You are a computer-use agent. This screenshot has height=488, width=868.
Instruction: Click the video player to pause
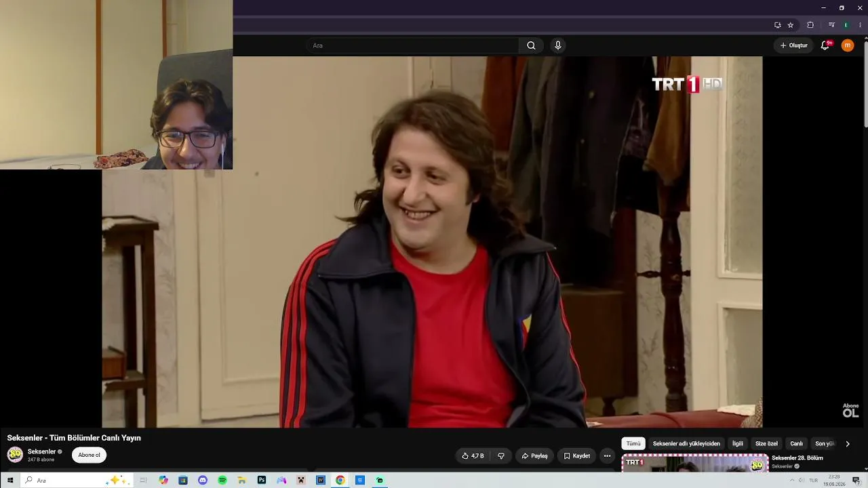[x=432, y=242]
